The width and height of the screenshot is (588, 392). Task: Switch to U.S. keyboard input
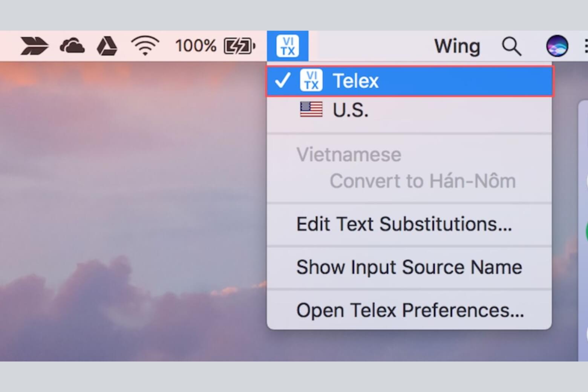coord(350,110)
